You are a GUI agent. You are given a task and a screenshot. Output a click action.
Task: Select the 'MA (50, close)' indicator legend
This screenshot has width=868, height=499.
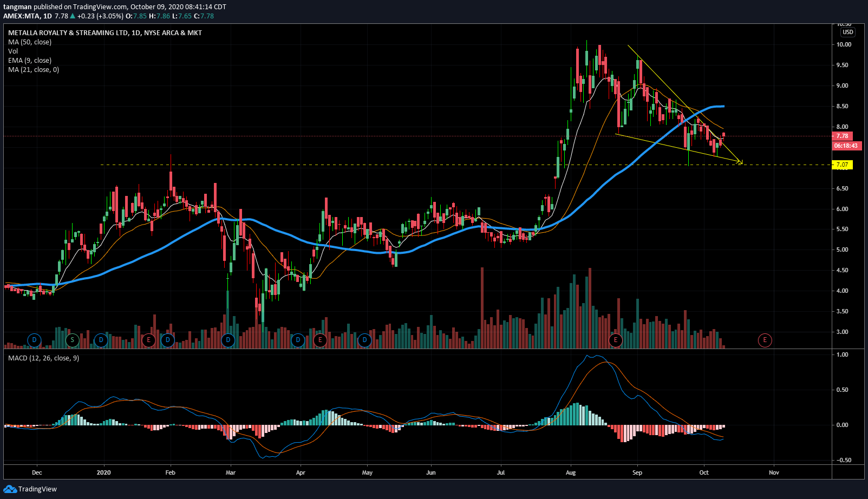[30, 42]
